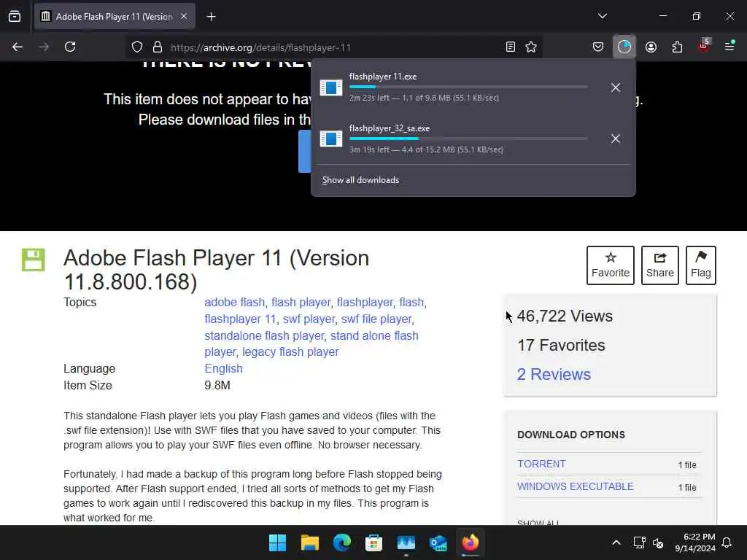Select the Adobe Flash Player 11 tab
The height and width of the screenshot is (560, 747).
(x=115, y=17)
